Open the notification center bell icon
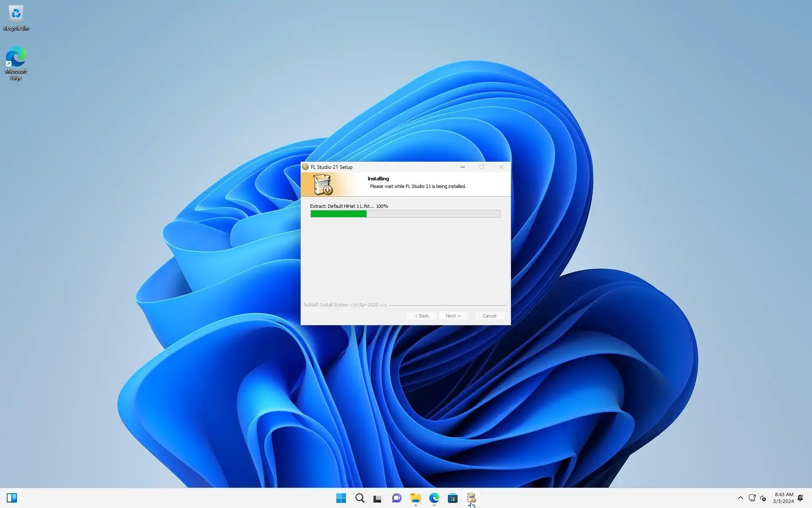The image size is (812, 508). 800,498
